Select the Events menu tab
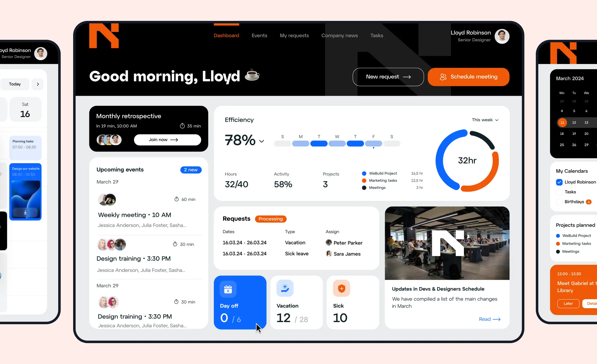The width and height of the screenshot is (597, 364). [x=259, y=35]
